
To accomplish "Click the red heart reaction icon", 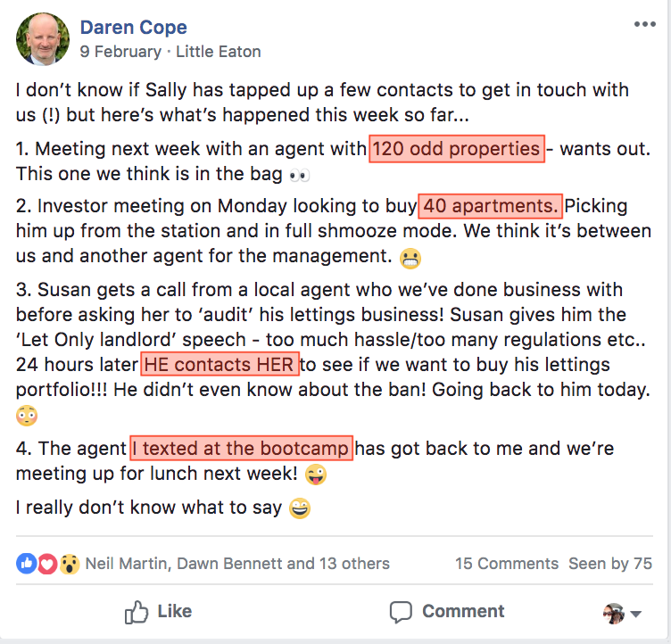I will 47,564.
